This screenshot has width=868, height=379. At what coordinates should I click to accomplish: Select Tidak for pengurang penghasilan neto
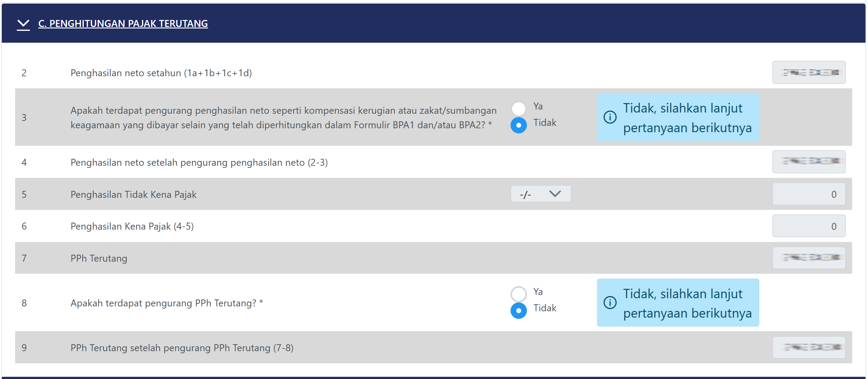(x=518, y=125)
